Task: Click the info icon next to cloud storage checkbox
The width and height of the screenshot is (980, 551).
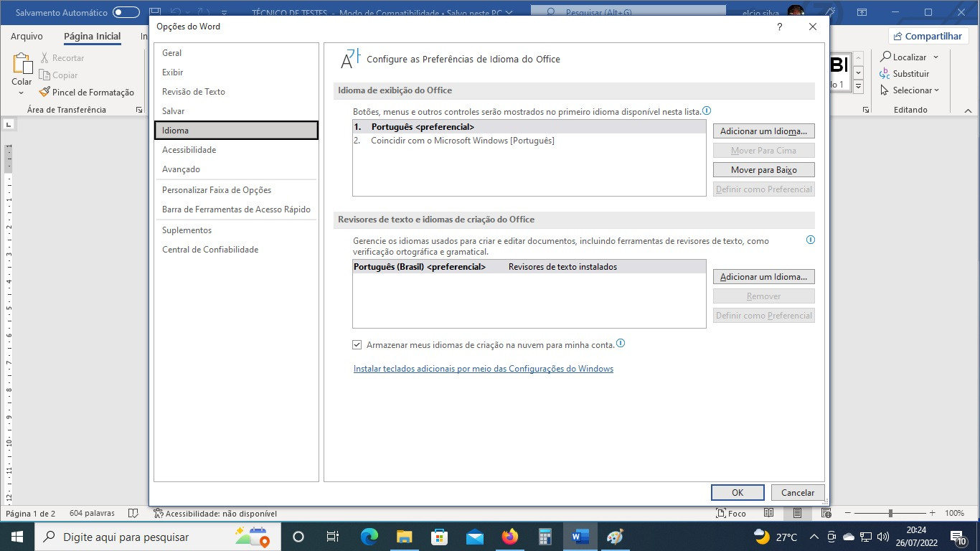Action: pyautogui.click(x=621, y=344)
